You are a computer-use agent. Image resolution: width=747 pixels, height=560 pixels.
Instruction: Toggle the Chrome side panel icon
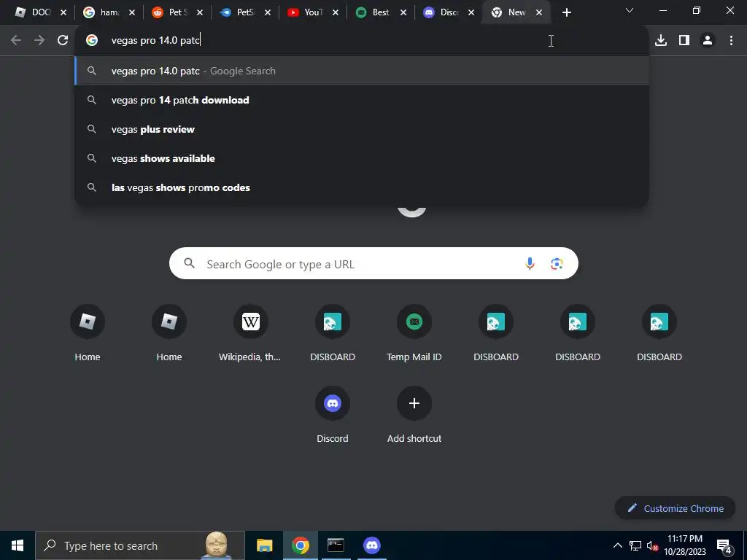pyautogui.click(x=684, y=41)
